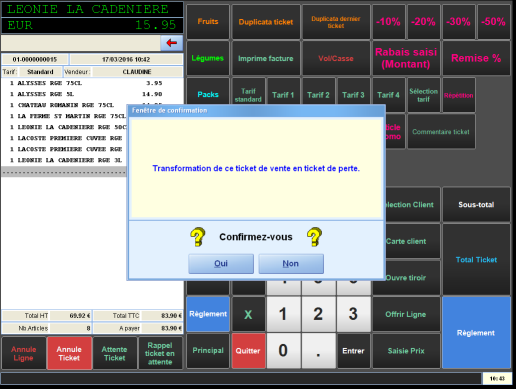Viewport: 516px width, 389px height.
Task: Open the Légumes category
Action: 208,58
